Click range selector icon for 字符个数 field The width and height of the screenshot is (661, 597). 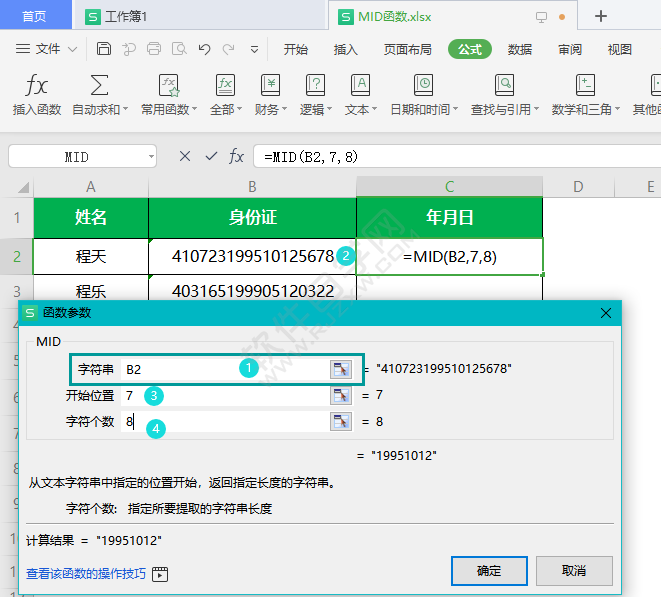click(341, 422)
